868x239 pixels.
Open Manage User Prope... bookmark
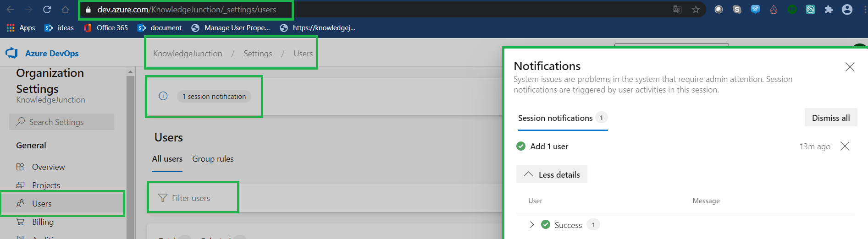[x=231, y=28]
